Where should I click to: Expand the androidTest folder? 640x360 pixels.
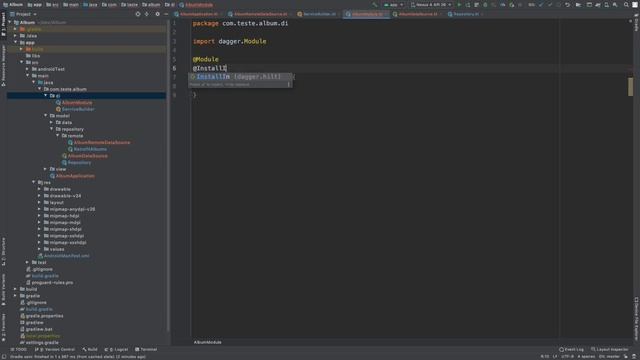(x=28, y=69)
